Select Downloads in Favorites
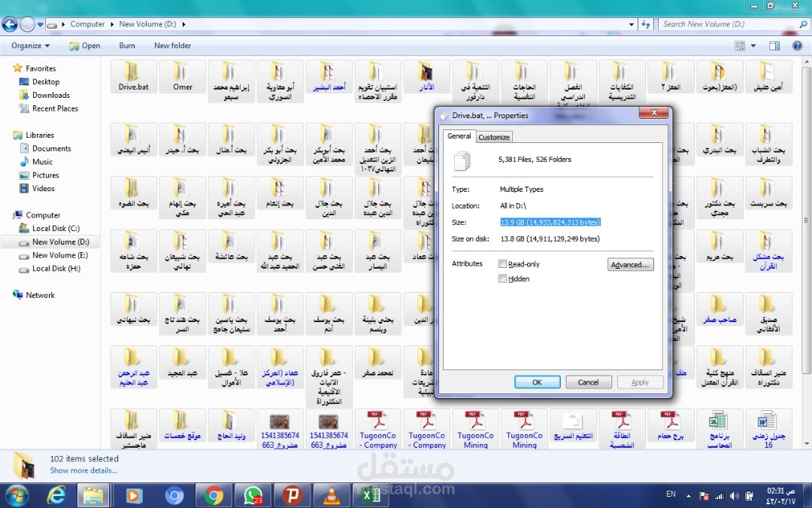This screenshot has height=508, width=812. (51, 96)
